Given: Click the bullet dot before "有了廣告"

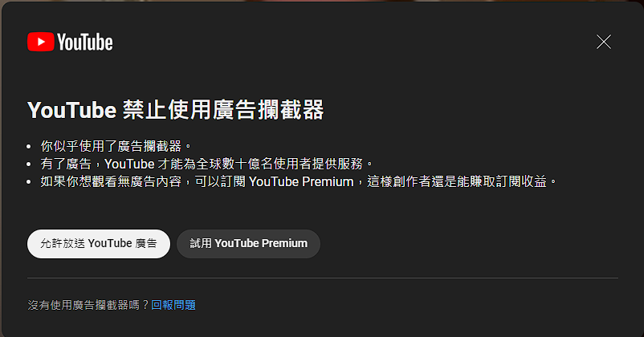Looking at the screenshot, I should [x=29, y=164].
